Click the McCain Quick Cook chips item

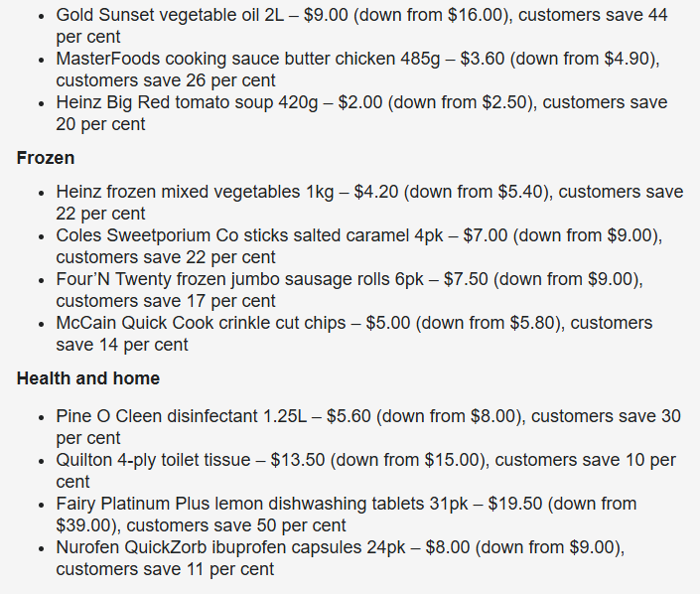pyautogui.click(x=354, y=334)
